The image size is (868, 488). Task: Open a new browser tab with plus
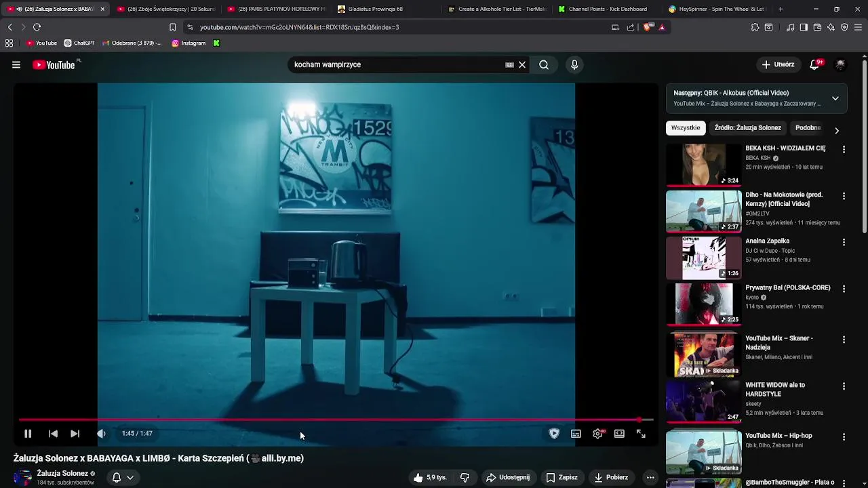point(781,9)
